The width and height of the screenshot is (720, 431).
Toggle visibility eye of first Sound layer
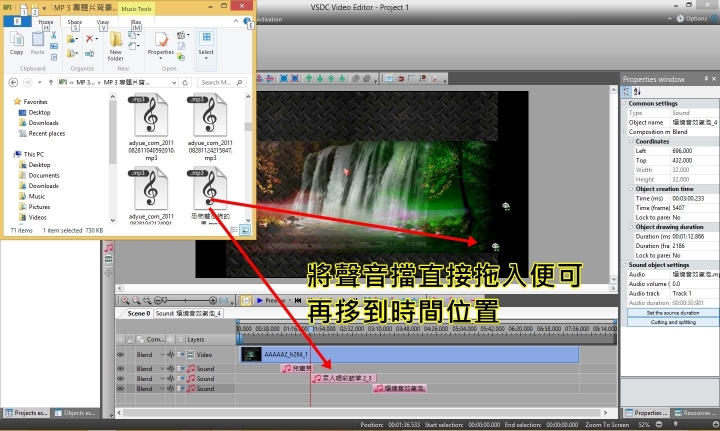point(120,369)
